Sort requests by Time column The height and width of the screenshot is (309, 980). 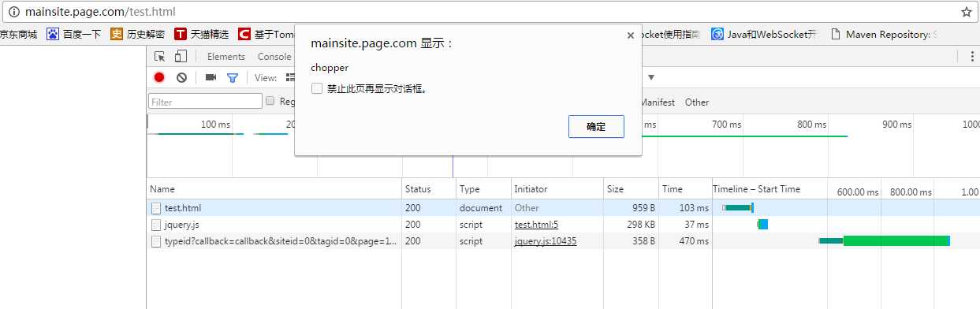(685, 189)
